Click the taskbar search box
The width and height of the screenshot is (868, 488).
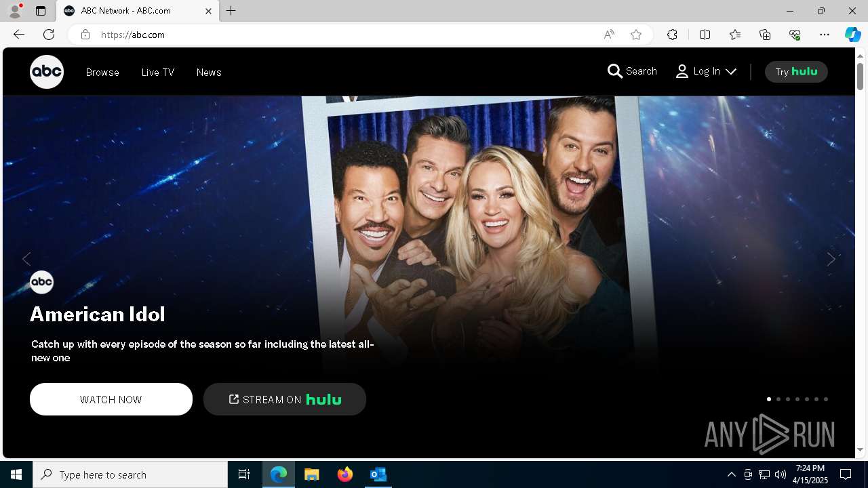pos(130,474)
